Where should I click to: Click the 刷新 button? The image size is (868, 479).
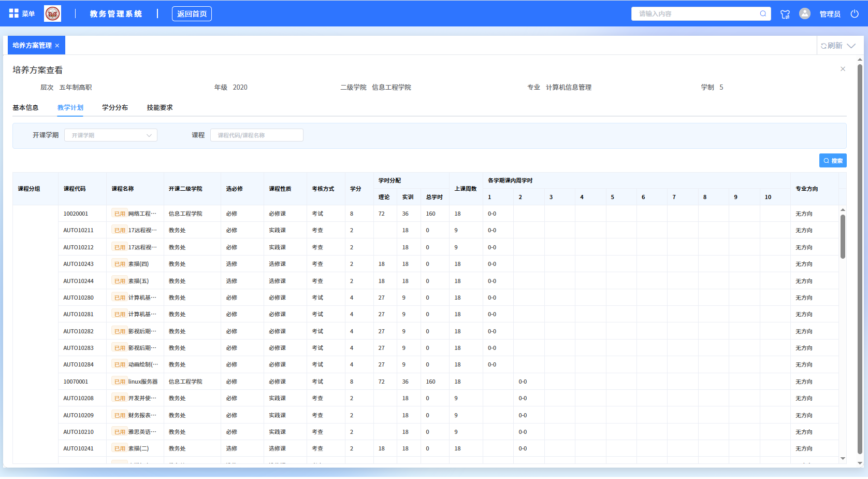[x=832, y=46]
